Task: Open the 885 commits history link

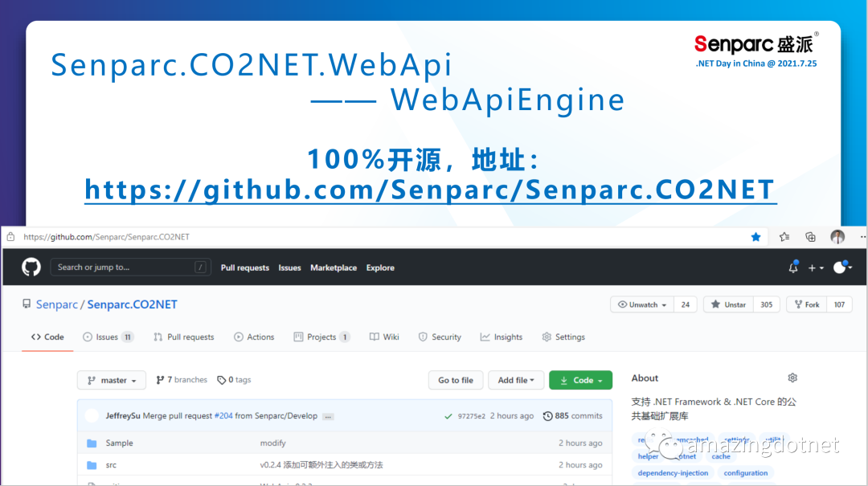Action: (572, 415)
